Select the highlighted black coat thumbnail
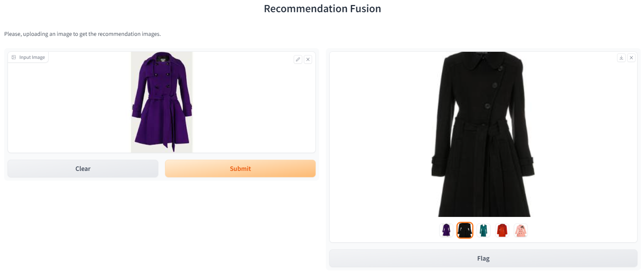The width and height of the screenshot is (644, 276). [x=465, y=230]
